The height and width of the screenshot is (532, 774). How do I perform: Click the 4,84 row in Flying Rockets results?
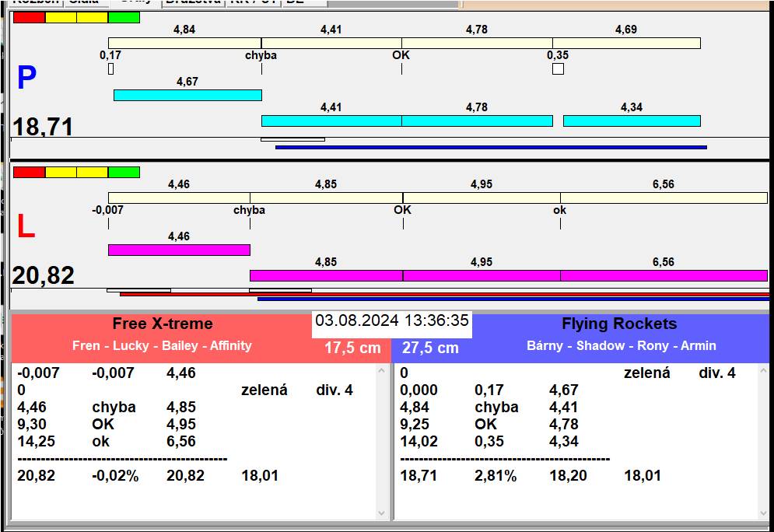[x=489, y=407]
